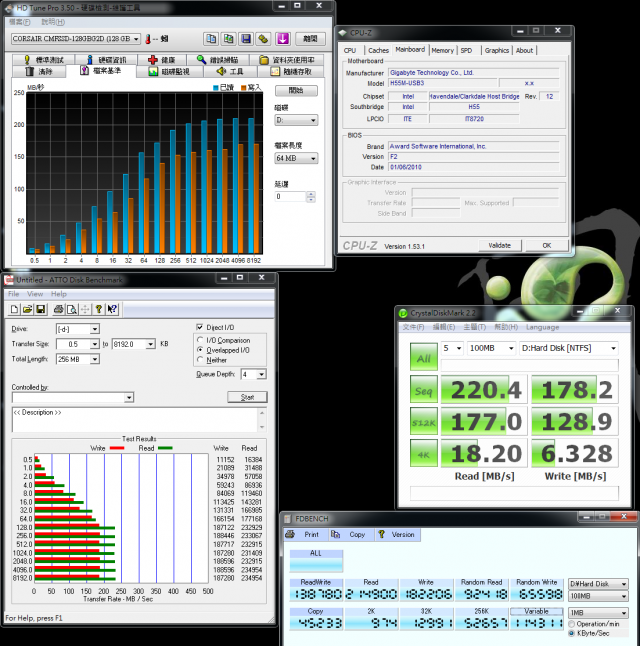The height and width of the screenshot is (647, 640).
Task: Select ATTO Neither radio button
Action: (x=201, y=360)
